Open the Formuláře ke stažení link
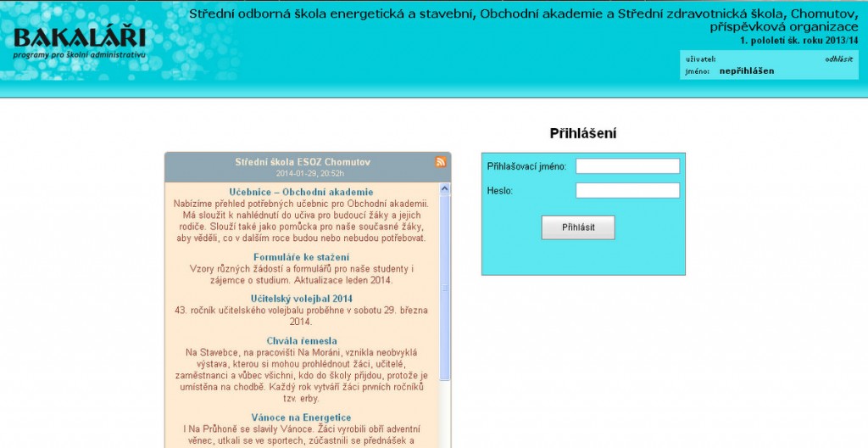This screenshot has width=868, height=448. point(301,257)
